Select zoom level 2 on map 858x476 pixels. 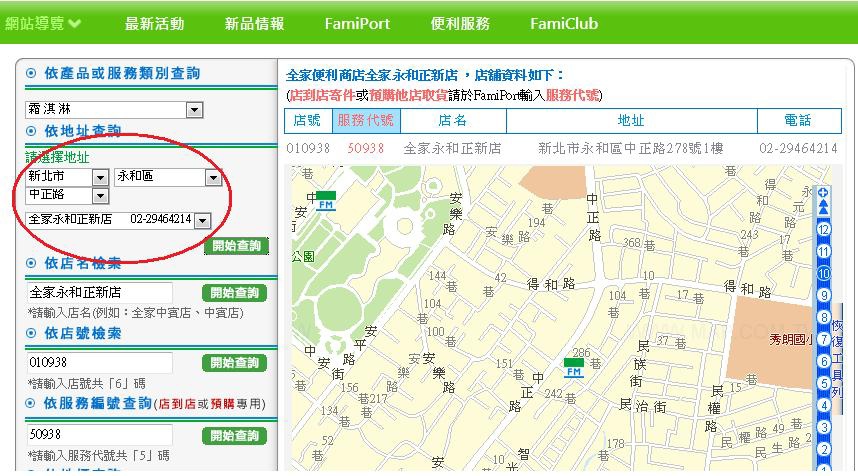pos(824,449)
